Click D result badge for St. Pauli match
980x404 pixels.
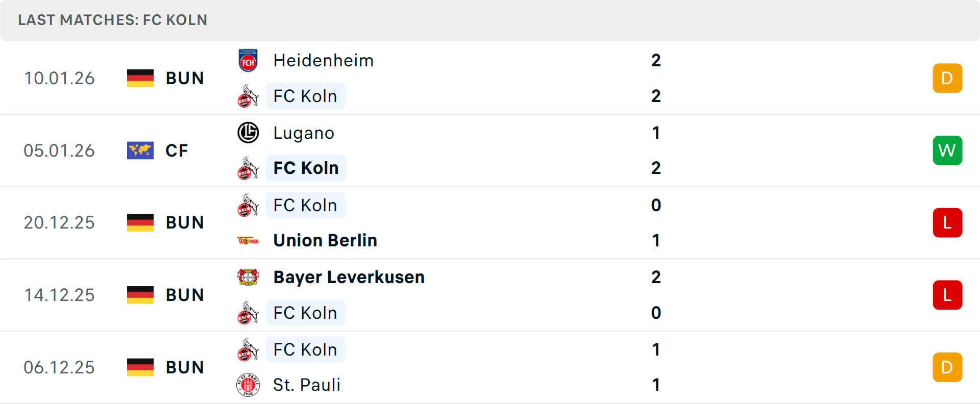point(947,367)
